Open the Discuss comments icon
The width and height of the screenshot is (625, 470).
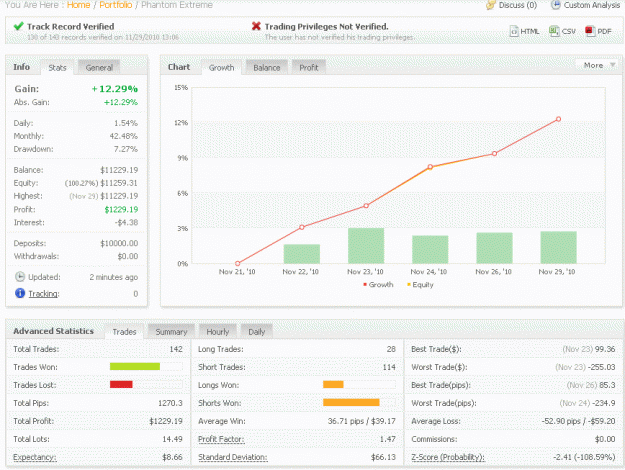[x=490, y=5]
